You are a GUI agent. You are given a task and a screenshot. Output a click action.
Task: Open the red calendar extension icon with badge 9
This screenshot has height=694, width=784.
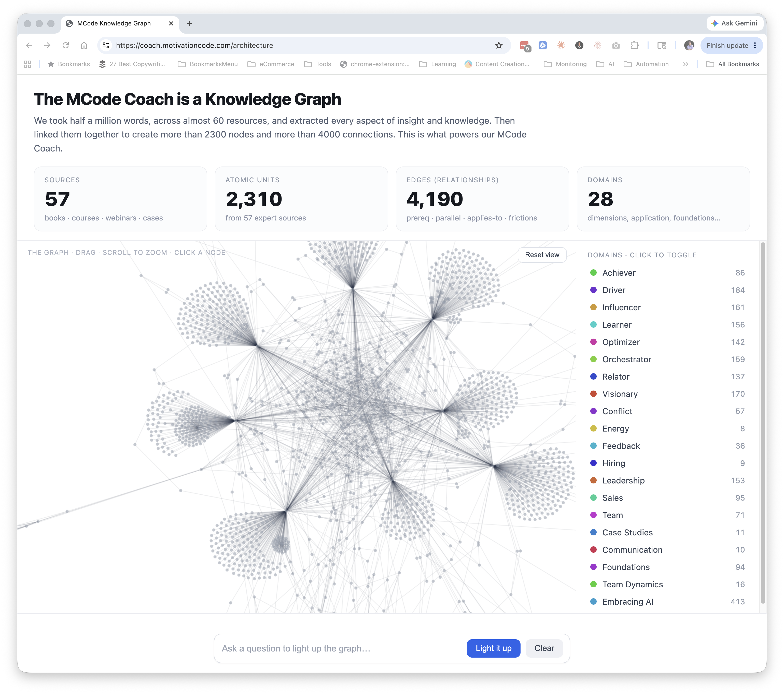coord(525,46)
